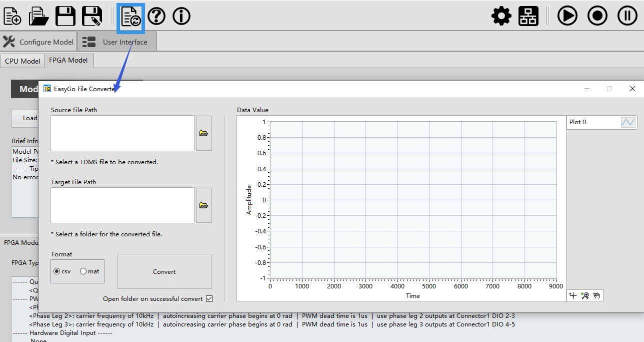The width and height of the screenshot is (644, 342).
Task: Click the Amplitude axis label
Action: [249, 200]
